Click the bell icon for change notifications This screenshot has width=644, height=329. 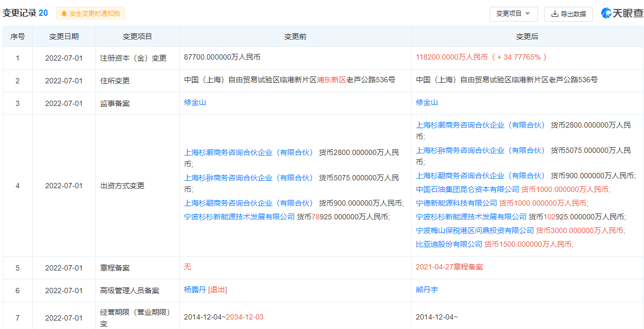point(64,14)
